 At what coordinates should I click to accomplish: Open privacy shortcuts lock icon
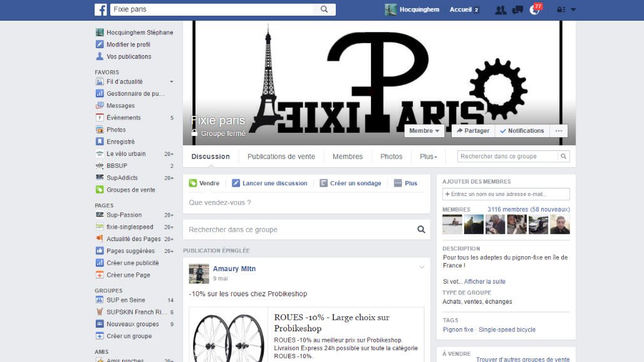(561, 9)
